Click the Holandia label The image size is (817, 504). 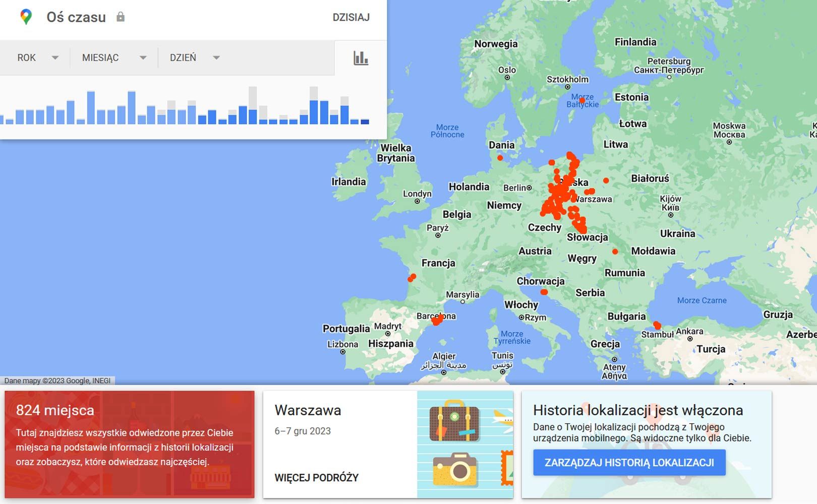tap(469, 186)
